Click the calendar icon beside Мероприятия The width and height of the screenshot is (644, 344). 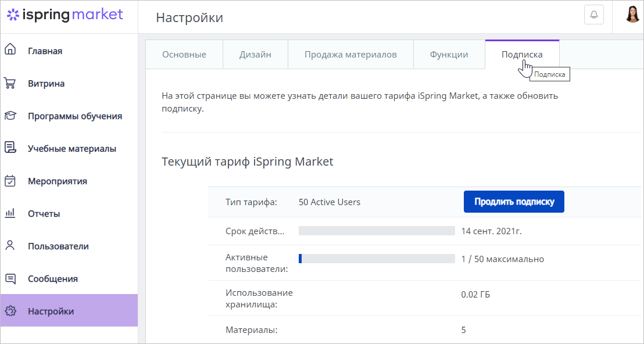coord(10,181)
